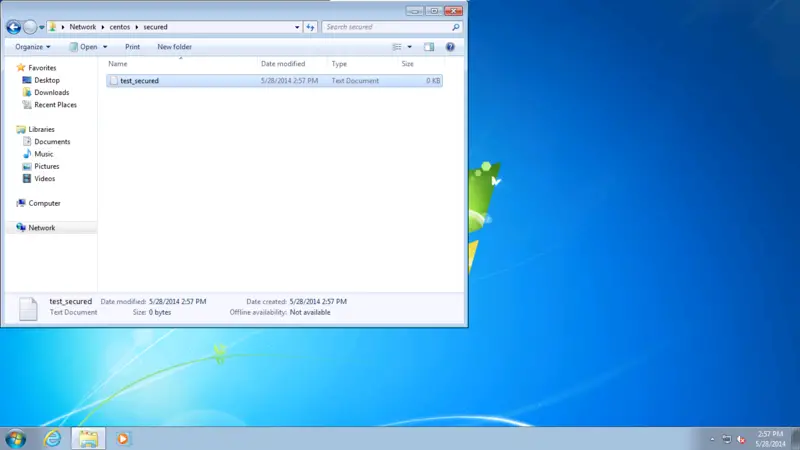Click the search magnifier icon

456,27
